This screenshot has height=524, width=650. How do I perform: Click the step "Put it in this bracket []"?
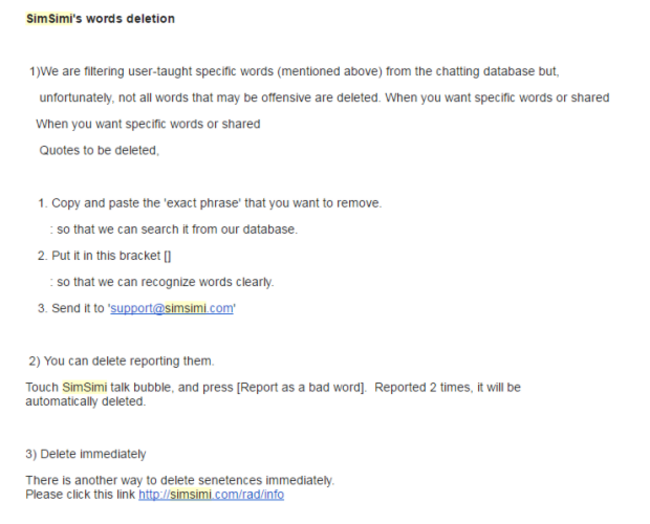104,256
